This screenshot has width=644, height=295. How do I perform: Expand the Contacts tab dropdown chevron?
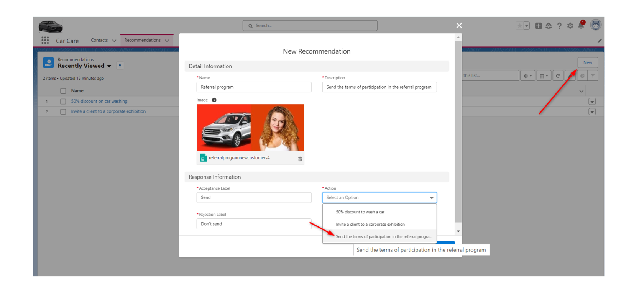click(x=114, y=41)
